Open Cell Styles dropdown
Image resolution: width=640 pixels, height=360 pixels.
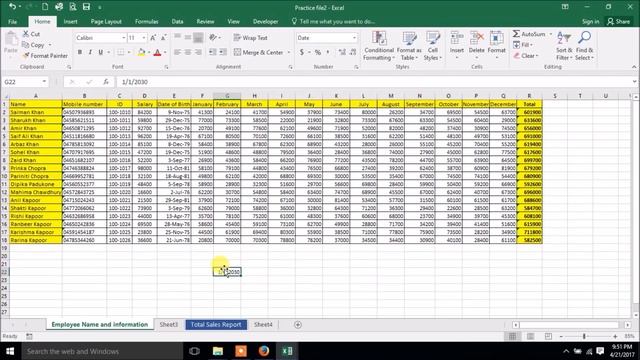tap(433, 46)
